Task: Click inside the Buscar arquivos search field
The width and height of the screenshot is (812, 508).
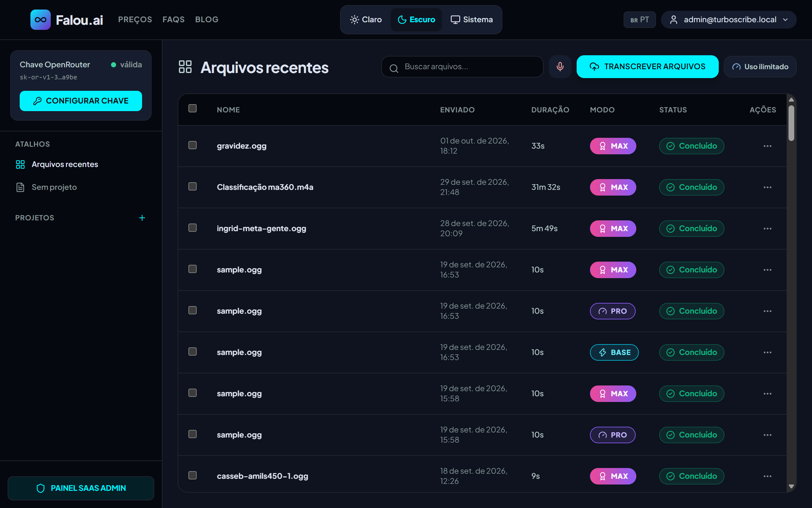Action: [x=462, y=67]
